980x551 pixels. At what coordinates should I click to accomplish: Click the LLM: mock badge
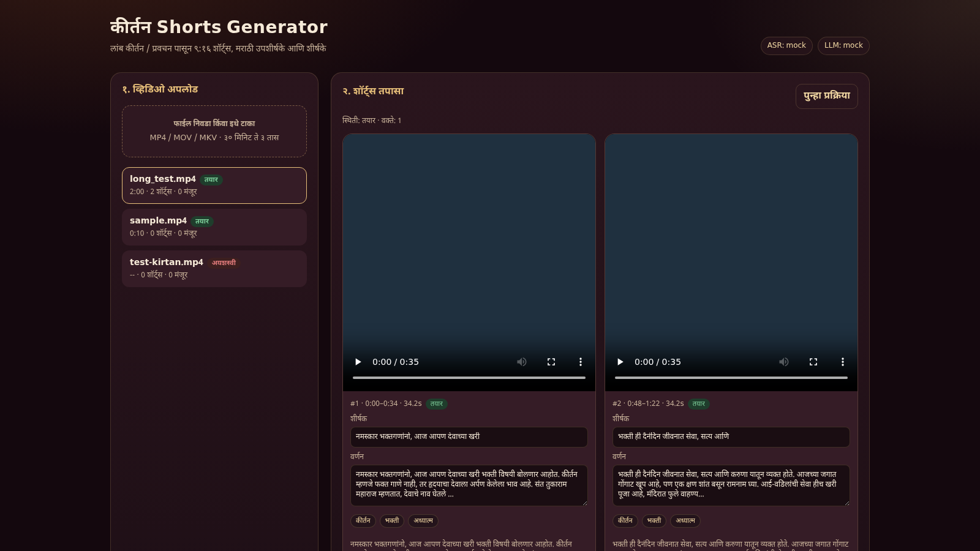(x=843, y=46)
